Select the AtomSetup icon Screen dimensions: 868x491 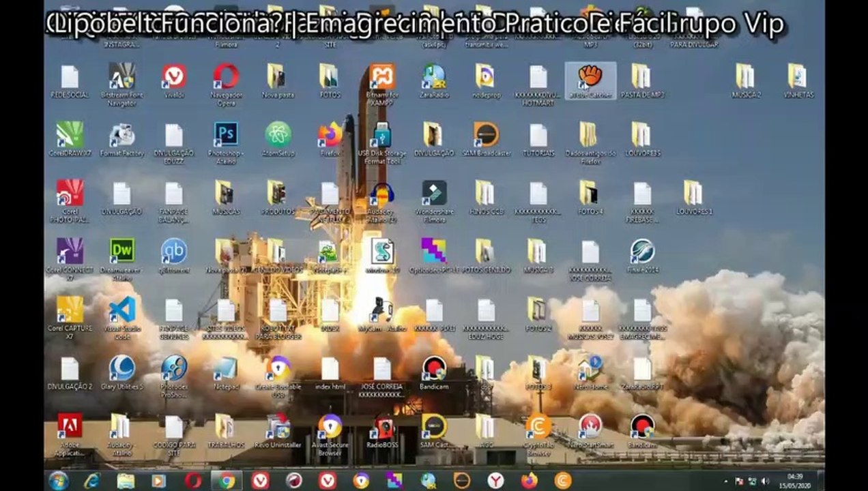point(278,140)
